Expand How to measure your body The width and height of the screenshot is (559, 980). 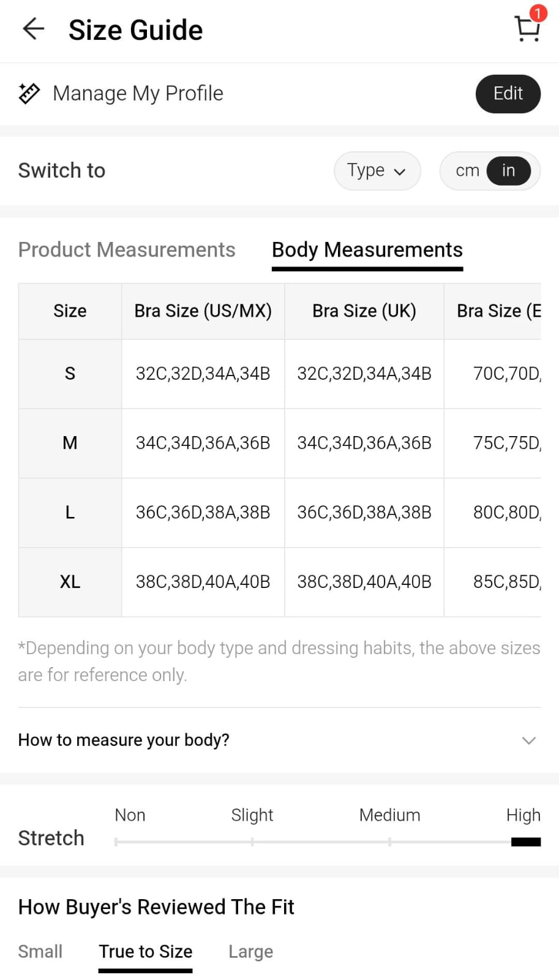tap(124, 740)
